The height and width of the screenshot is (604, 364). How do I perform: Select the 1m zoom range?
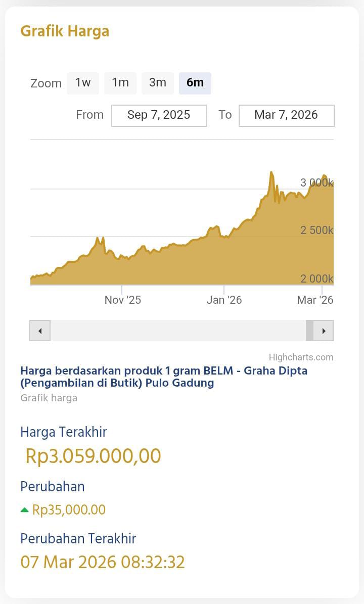click(120, 83)
